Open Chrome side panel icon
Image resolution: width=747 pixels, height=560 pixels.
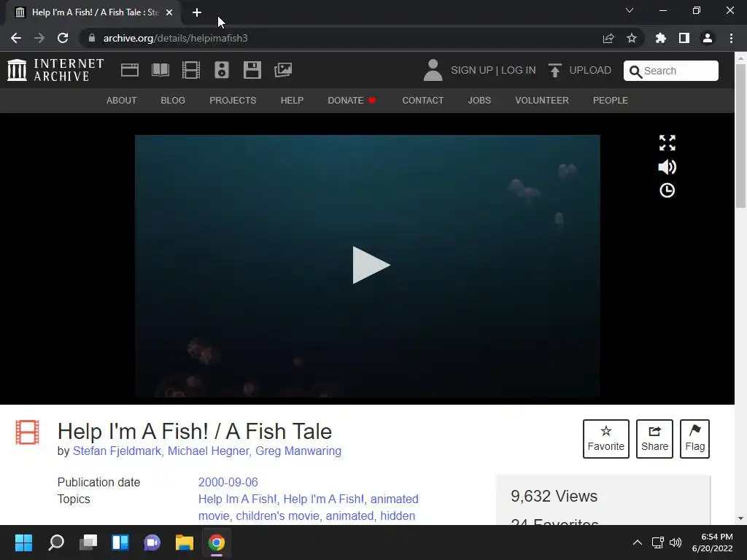click(x=684, y=38)
